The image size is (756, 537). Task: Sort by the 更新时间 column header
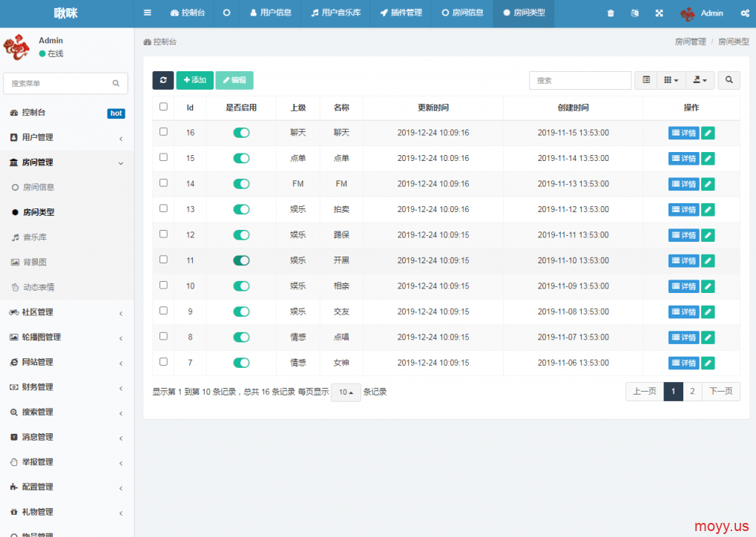click(x=433, y=108)
